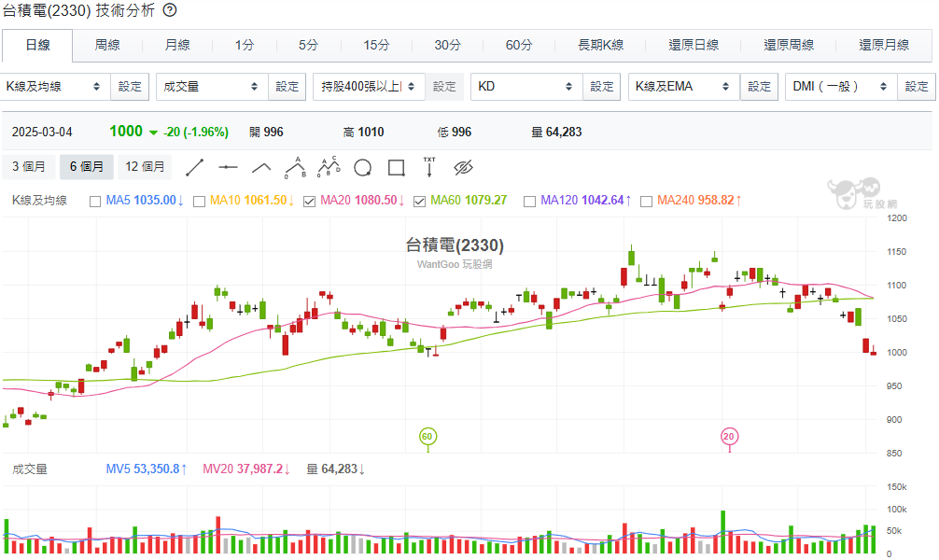Select the trend line drawing tool

click(194, 167)
